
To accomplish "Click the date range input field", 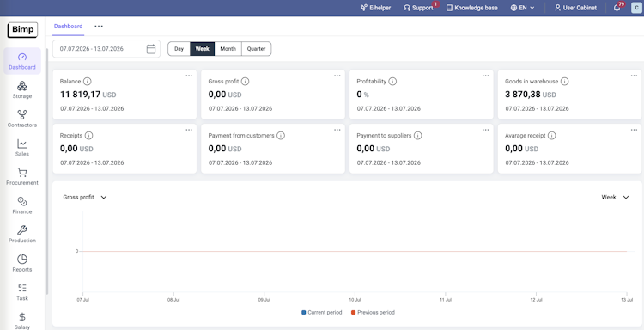I will click(x=106, y=49).
